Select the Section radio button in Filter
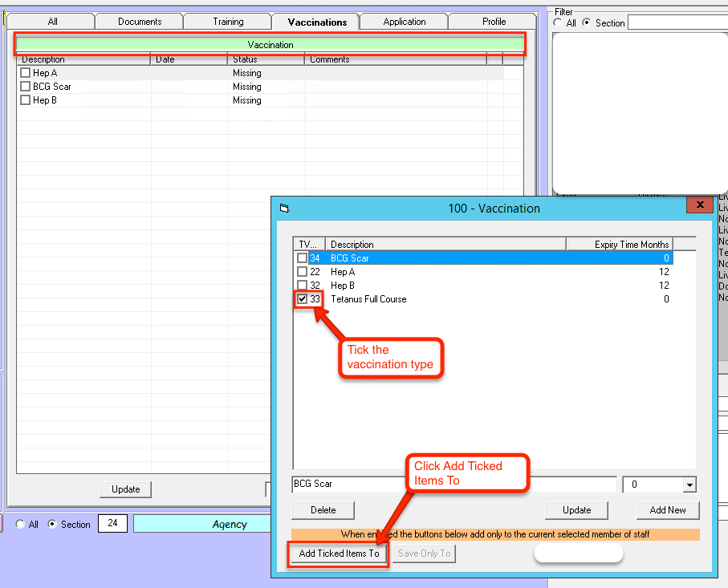 pos(587,22)
